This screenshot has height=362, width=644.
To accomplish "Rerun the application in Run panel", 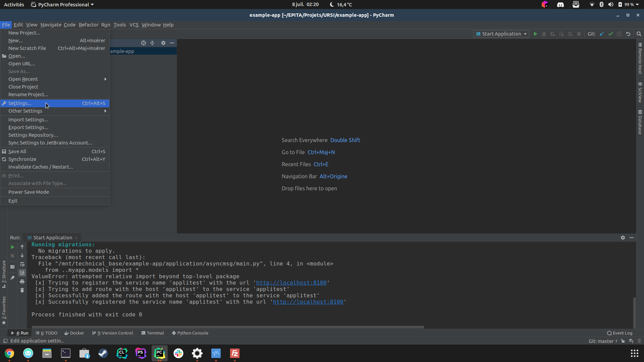I will [12, 247].
